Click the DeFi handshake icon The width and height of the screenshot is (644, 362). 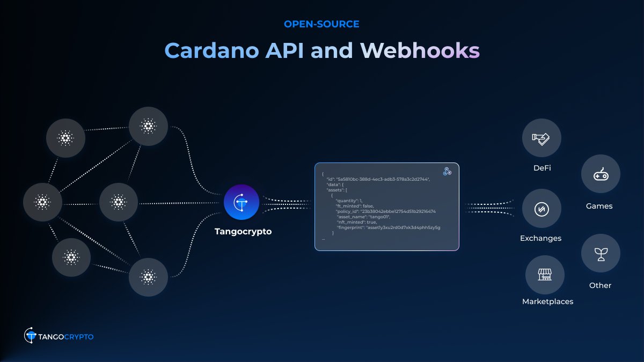(541, 138)
